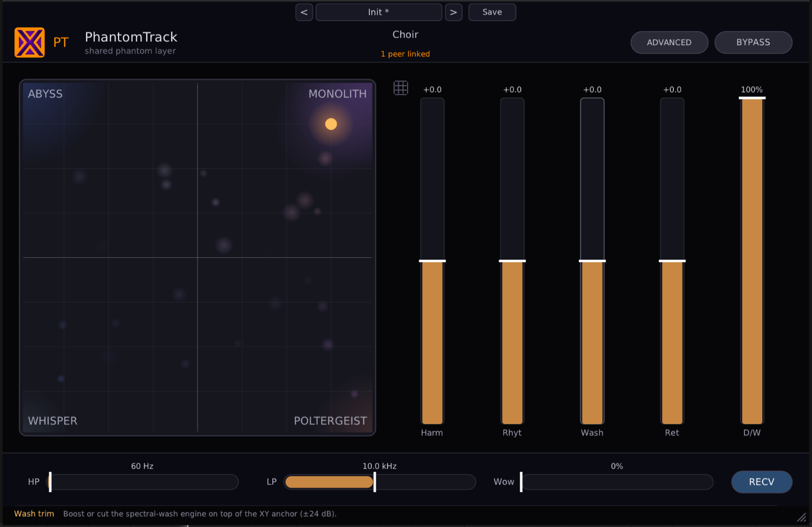Click the glowing orange XY anchor dot

pos(331,124)
